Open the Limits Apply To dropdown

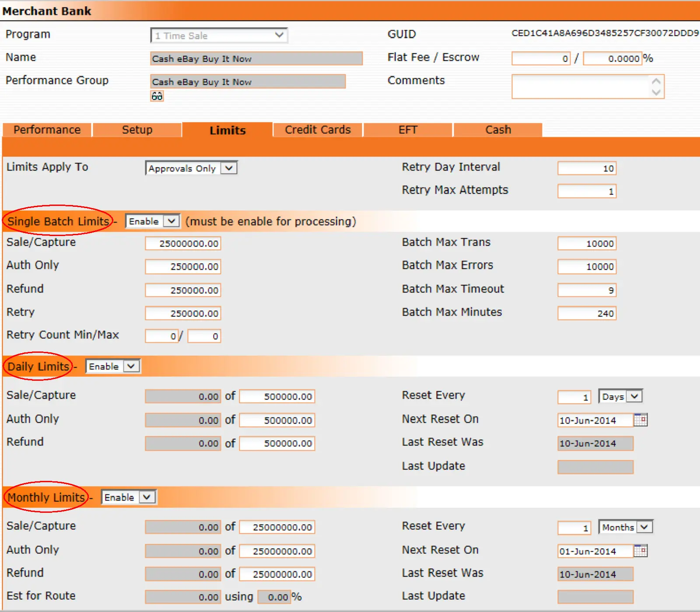coord(229,168)
